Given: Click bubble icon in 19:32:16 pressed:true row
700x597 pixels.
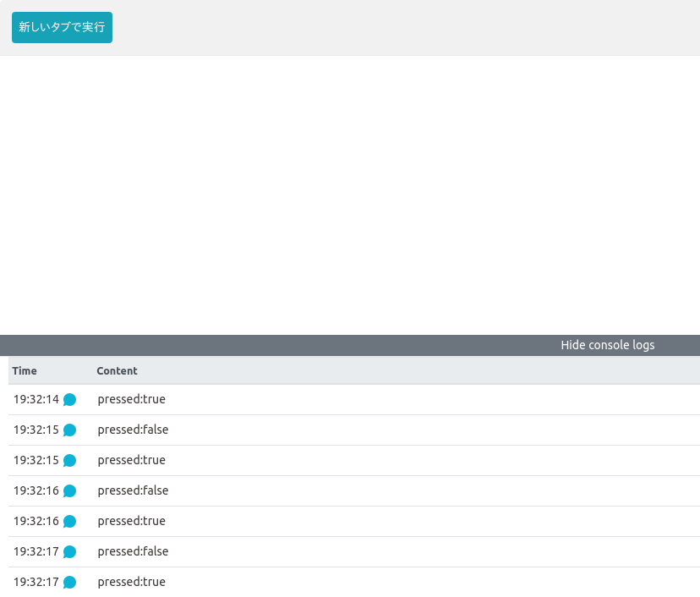Looking at the screenshot, I should tap(70, 522).
